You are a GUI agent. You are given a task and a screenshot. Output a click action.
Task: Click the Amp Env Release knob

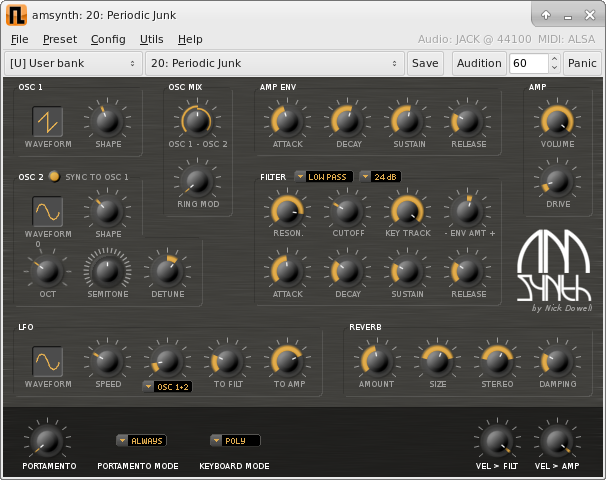467,121
